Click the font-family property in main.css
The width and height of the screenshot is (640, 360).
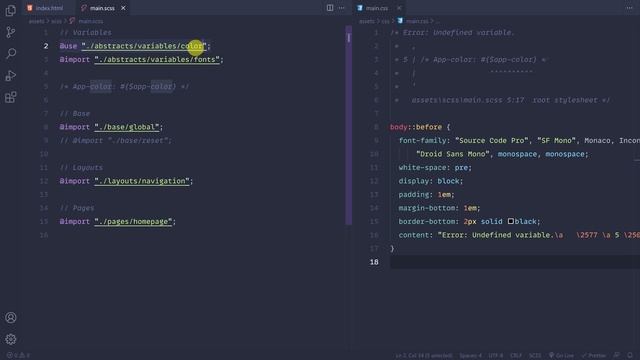coord(423,140)
